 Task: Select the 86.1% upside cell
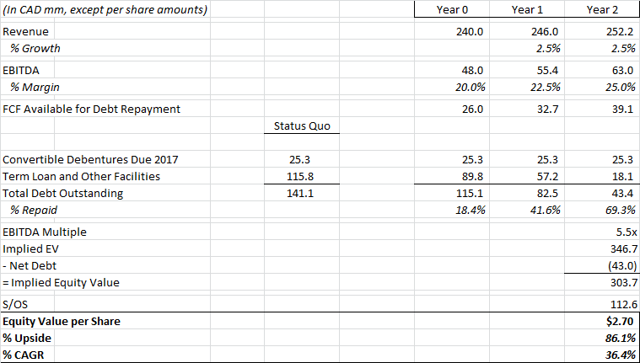(x=620, y=338)
